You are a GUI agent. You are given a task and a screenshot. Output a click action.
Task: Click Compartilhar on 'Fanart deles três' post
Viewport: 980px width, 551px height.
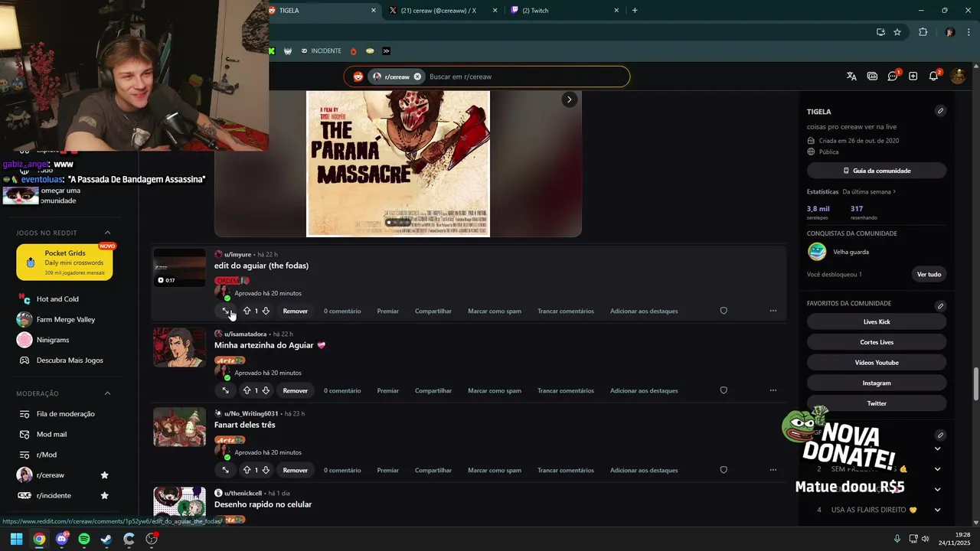(433, 470)
